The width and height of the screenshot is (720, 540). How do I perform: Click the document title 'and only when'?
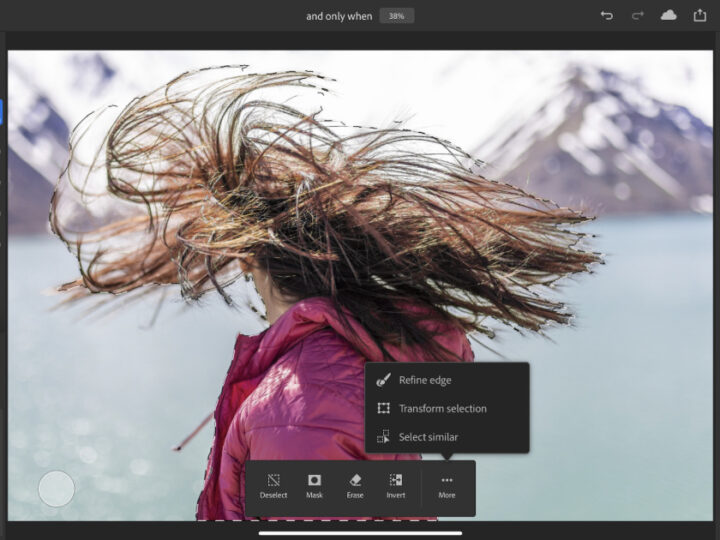coord(338,16)
